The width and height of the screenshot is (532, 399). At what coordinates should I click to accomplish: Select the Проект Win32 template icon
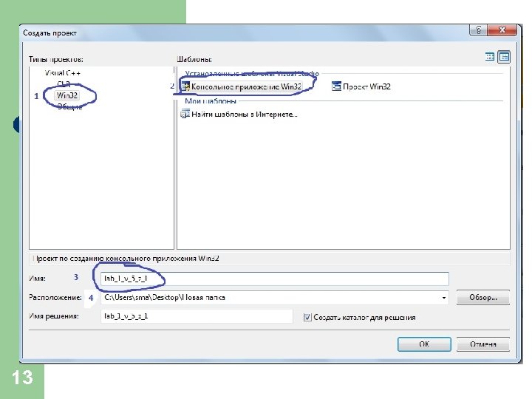(336, 86)
